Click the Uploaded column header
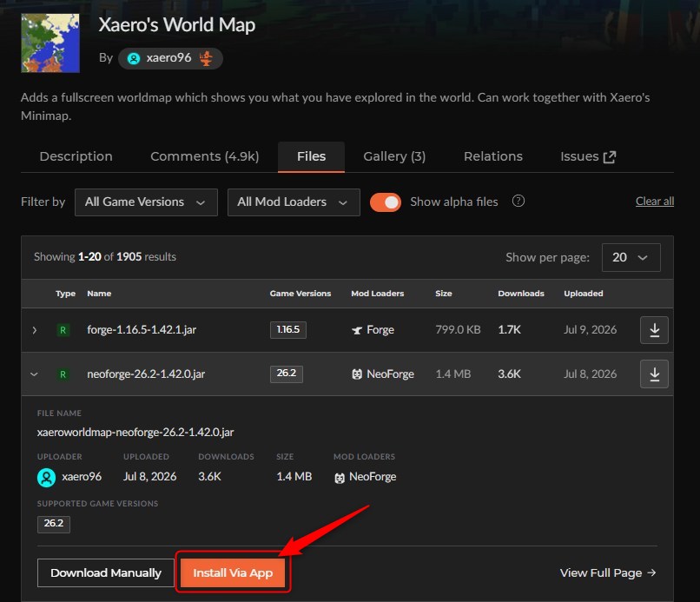Image resolution: width=700 pixels, height=602 pixels. (x=584, y=294)
